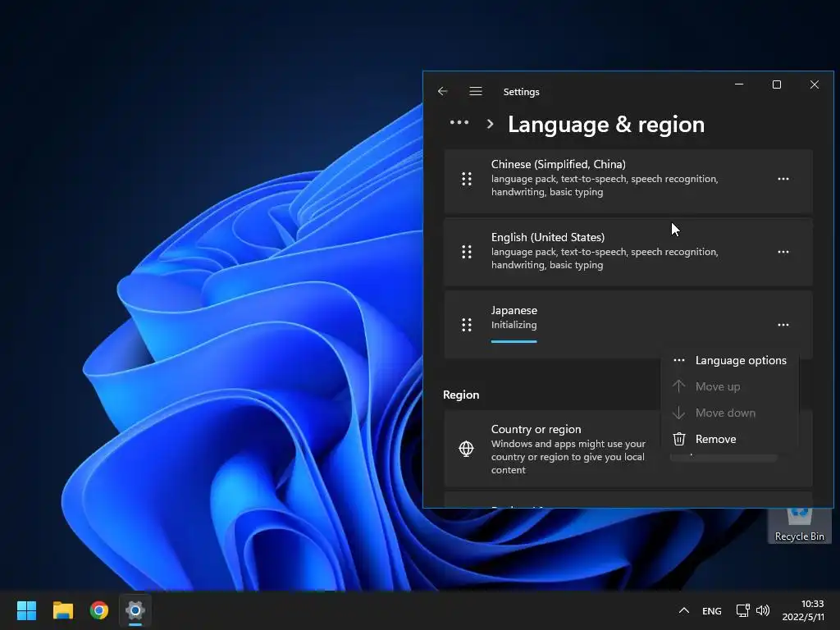
Task: Select the Recycle Bin desktop icon
Action: (799, 525)
